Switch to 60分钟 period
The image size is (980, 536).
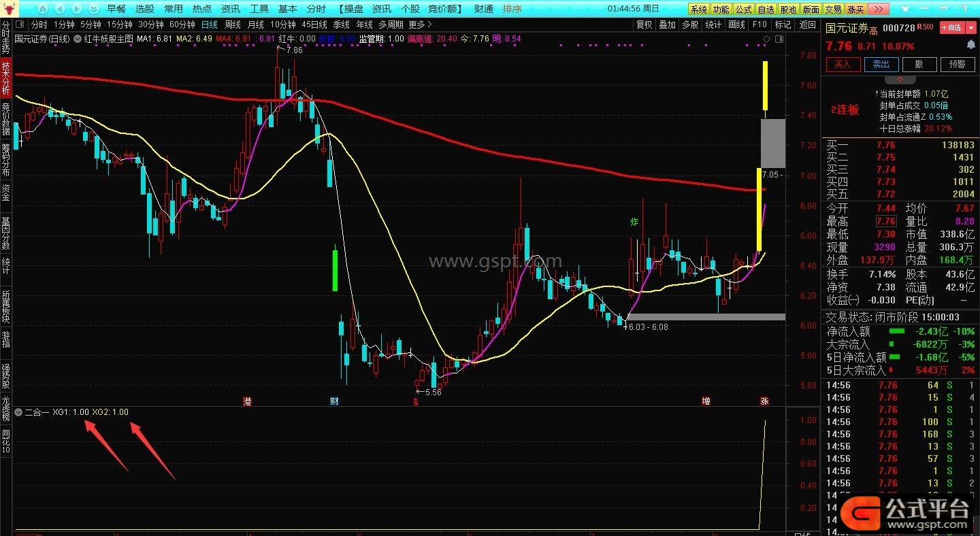(182, 24)
